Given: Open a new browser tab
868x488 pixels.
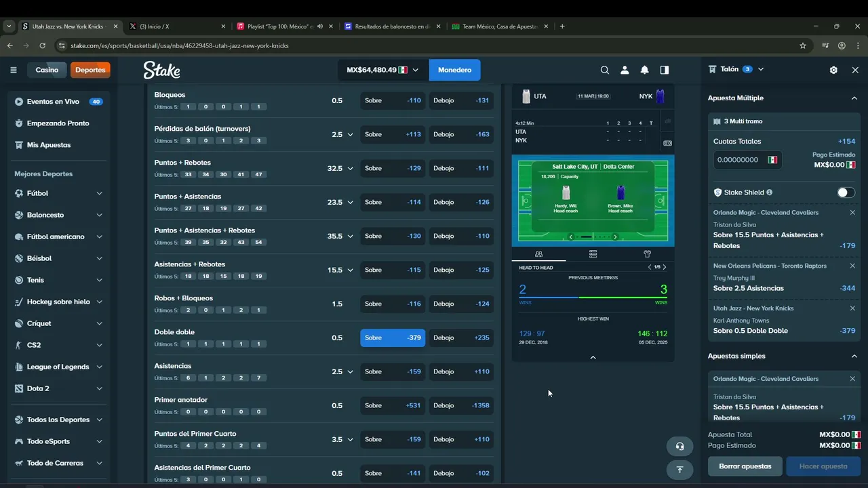Looking at the screenshot, I should tap(562, 26).
